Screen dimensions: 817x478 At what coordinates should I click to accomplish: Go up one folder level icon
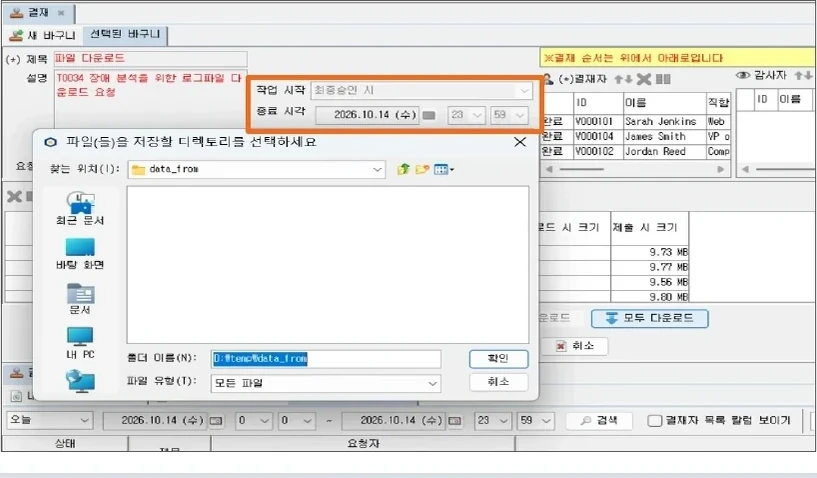(403, 169)
